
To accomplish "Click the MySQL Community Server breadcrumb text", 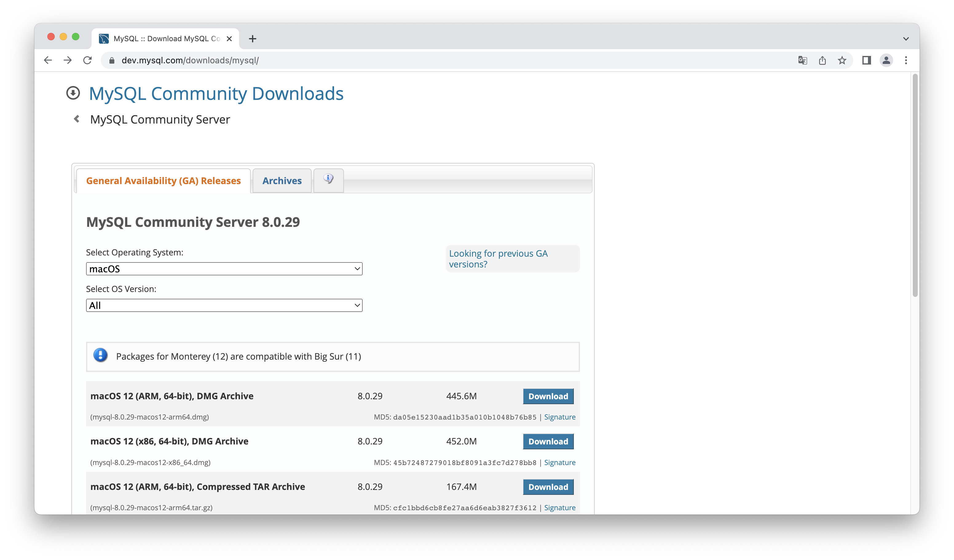I will [160, 119].
